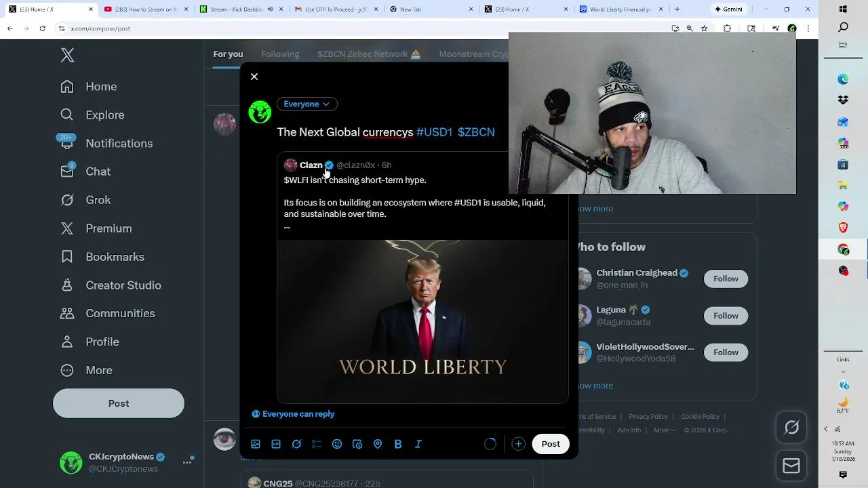Follow VioletHollywood$over...
The width and height of the screenshot is (868, 488).
coord(726,352)
